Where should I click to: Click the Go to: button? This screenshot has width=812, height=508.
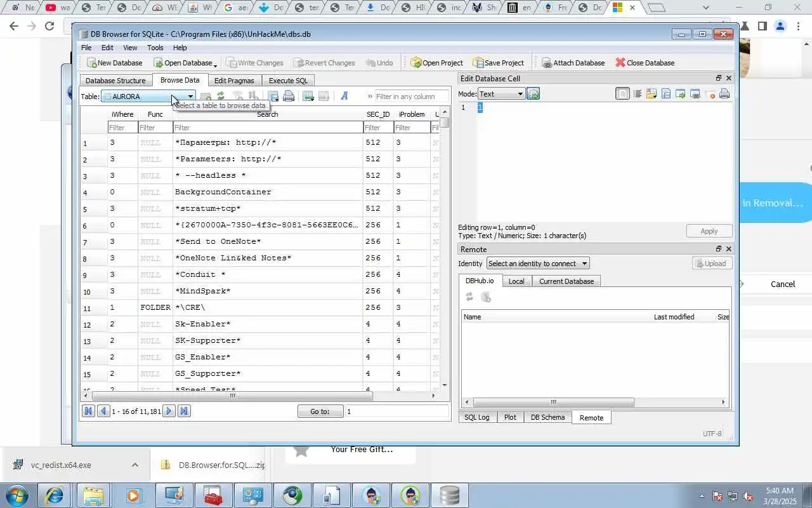pyautogui.click(x=320, y=411)
